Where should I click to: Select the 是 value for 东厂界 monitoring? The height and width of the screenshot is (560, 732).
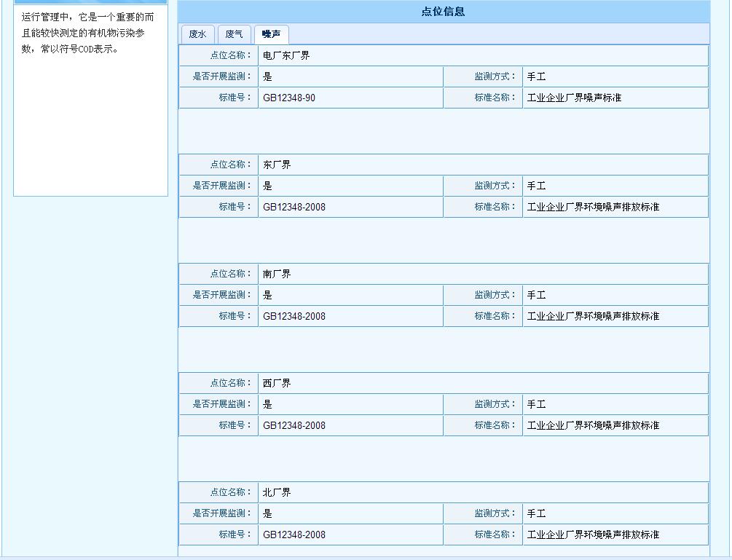pyautogui.click(x=266, y=185)
